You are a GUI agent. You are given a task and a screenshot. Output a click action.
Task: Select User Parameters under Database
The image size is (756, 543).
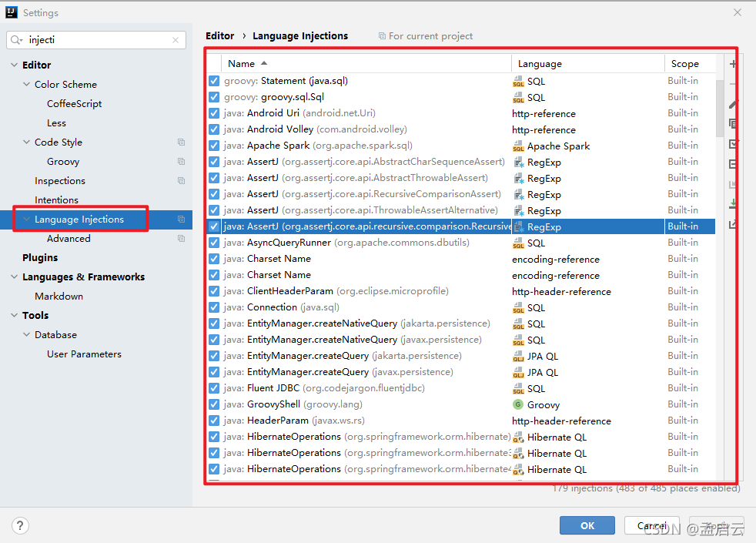click(84, 354)
